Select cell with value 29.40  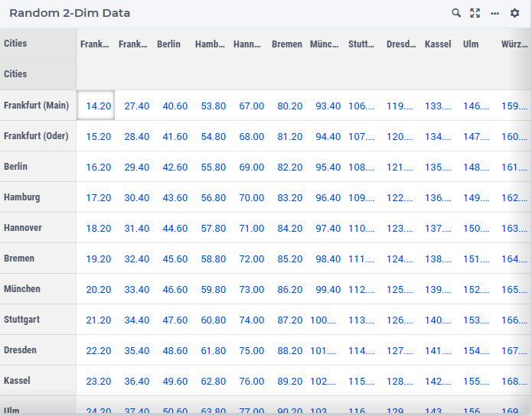pyautogui.click(x=134, y=167)
